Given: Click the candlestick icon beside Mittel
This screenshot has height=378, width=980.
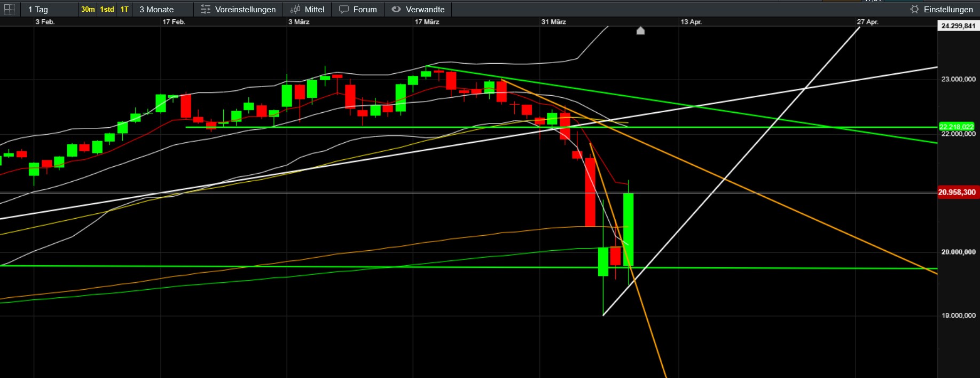Looking at the screenshot, I should [295, 9].
